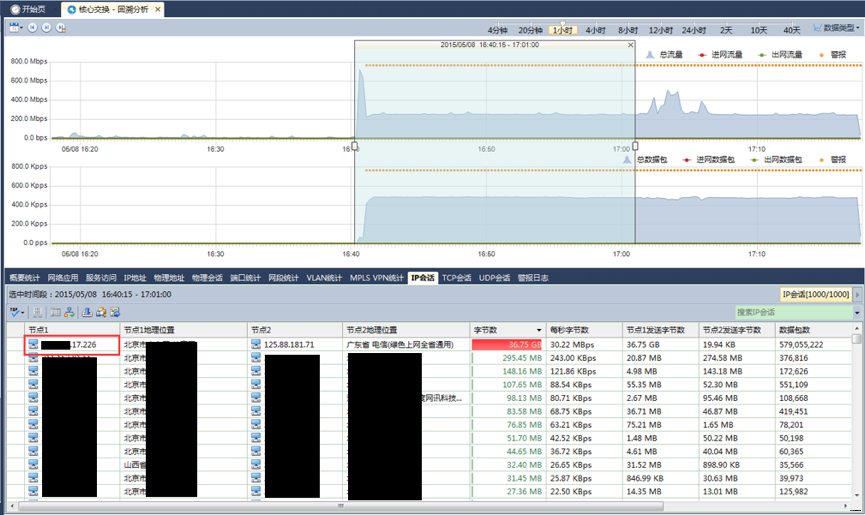Click the 搜索IP会话 search field
Image resolution: width=865 pixels, height=515 pixels.
(x=792, y=313)
